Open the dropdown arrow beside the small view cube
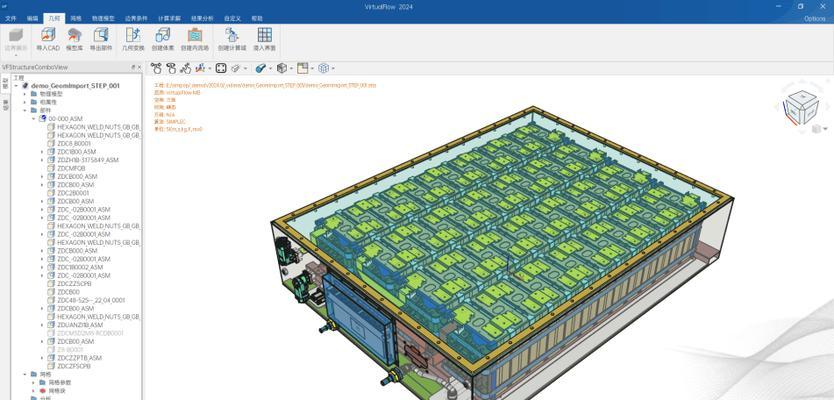The width and height of the screenshot is (834, 400). [x=825, y=129]
